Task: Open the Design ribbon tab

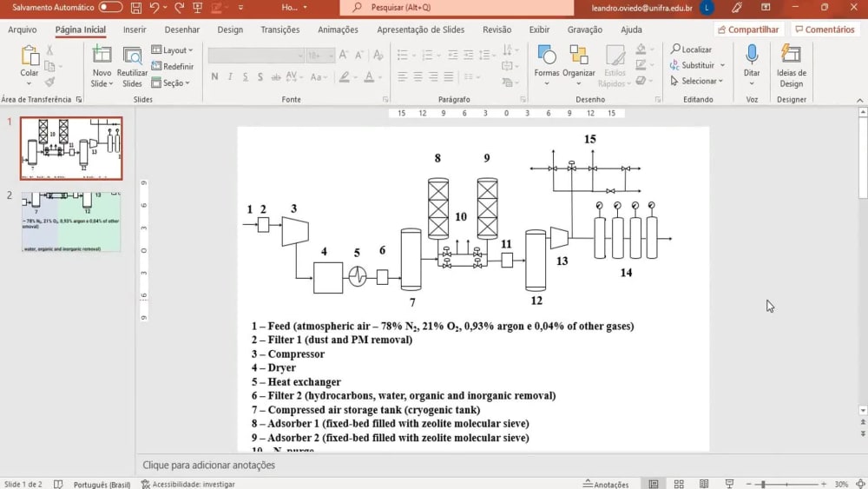Action: 230,30
